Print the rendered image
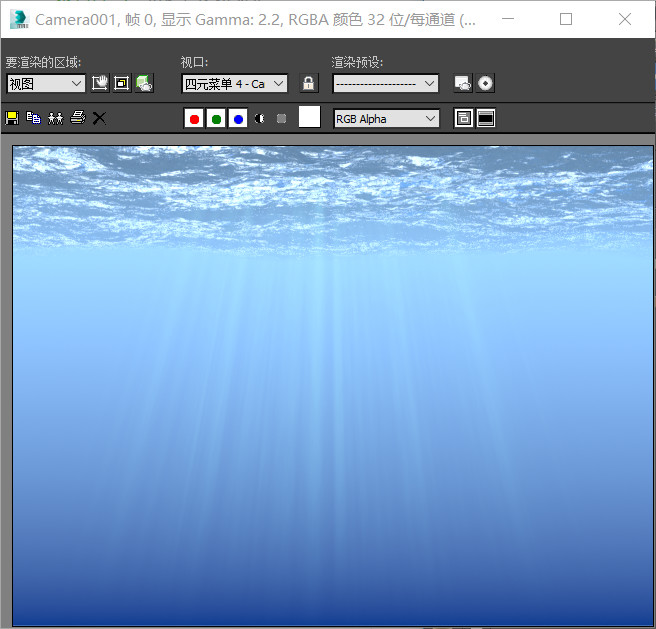This screenshot has width=656, height=629. pyautogui.click(x=77, y=118)
